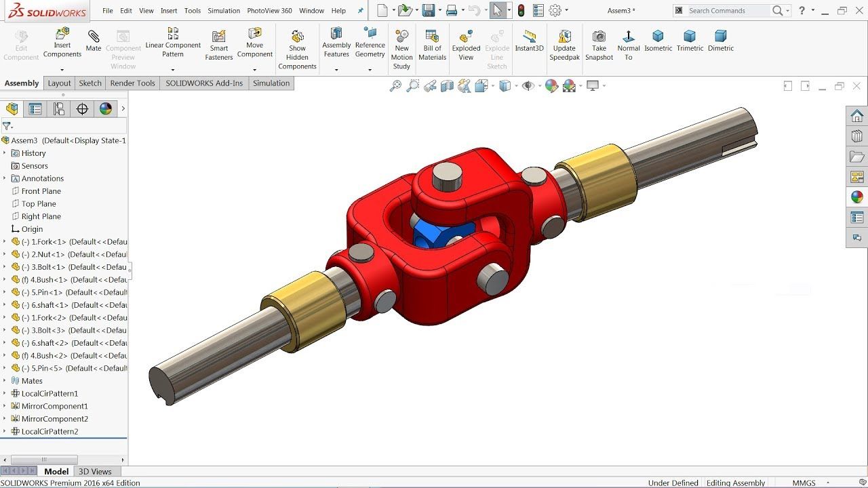Switch to Render Tools tab
This screenshot has width=868, height=488.
click(x=133, y=83)
